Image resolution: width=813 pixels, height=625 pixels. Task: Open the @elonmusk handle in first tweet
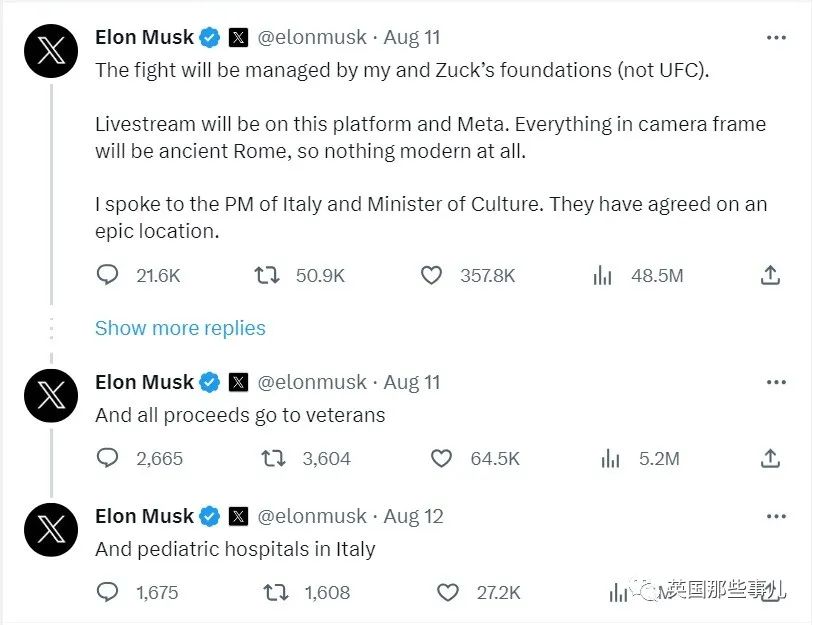[312, 38]
